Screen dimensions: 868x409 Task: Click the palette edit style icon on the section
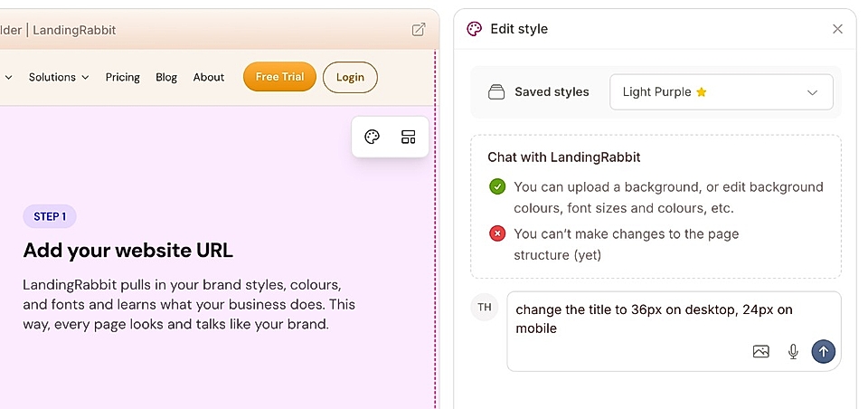[372, 137]
